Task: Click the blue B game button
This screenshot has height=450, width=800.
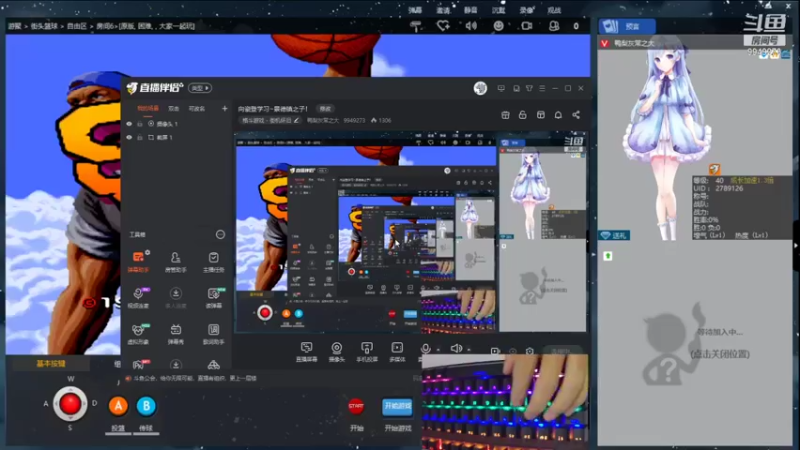Action: [146, 406]
